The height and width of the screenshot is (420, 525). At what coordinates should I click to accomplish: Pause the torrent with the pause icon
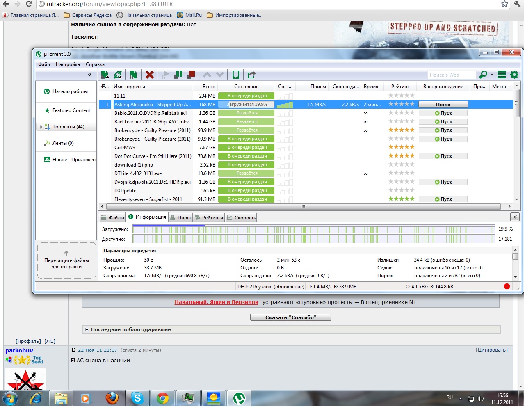[178, 75]
